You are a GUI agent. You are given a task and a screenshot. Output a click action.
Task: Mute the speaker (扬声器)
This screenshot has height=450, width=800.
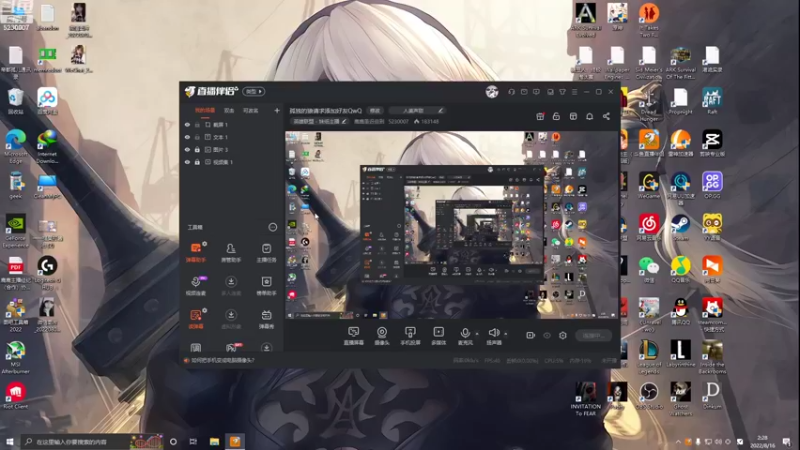click(x=493, y=336)
